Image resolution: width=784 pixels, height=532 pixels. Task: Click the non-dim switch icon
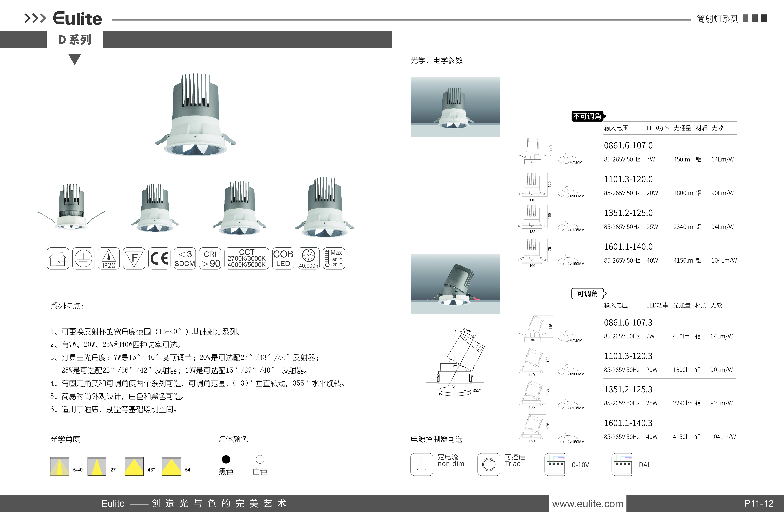pyautogui.click(x=422, y=465)
